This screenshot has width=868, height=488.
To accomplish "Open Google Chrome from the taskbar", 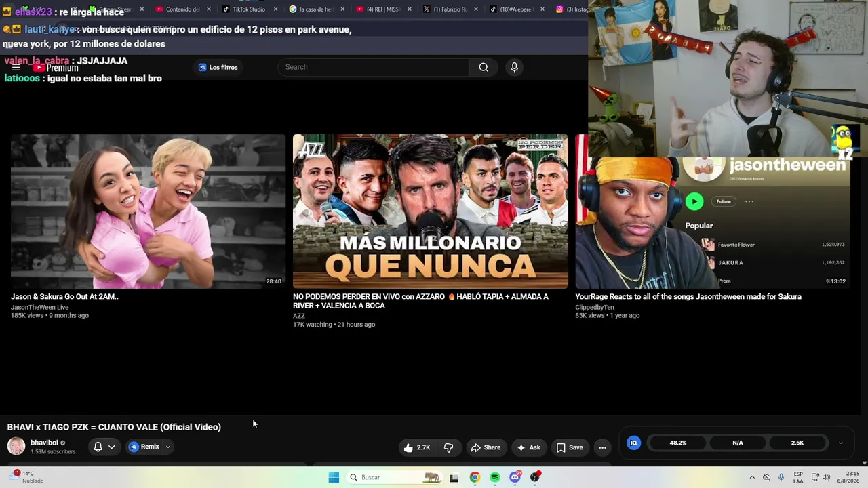I will pyautogui.click(x=475, y=477).
